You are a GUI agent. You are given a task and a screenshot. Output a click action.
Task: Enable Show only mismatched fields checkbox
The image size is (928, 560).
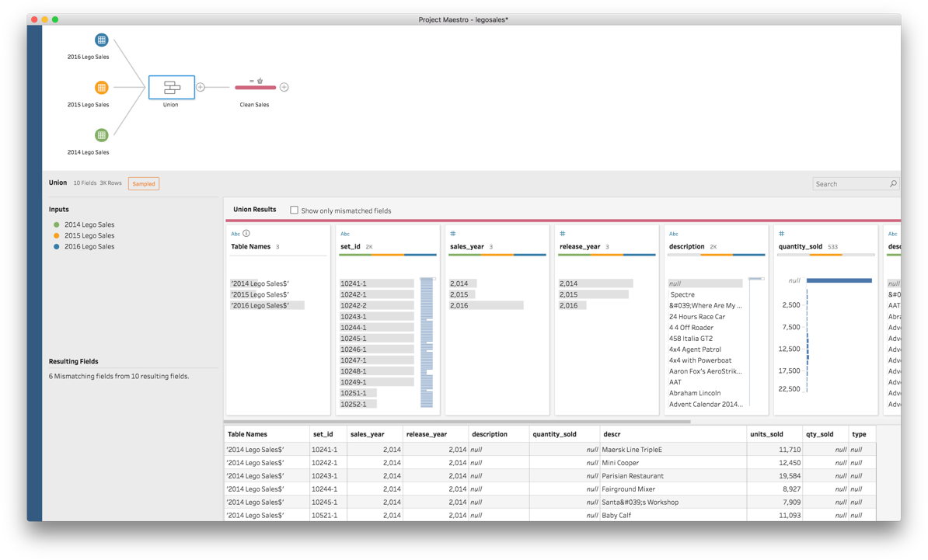[x=294, y=210]
